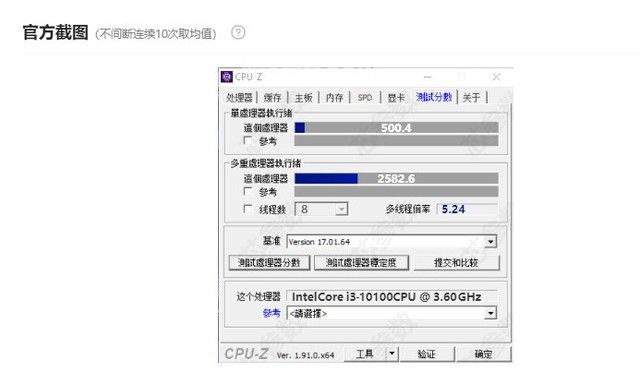The width and height of the screenshot is (640, 384).
Task: Click the help question mark icon beside 官方截图
Action: click(238, 33)
